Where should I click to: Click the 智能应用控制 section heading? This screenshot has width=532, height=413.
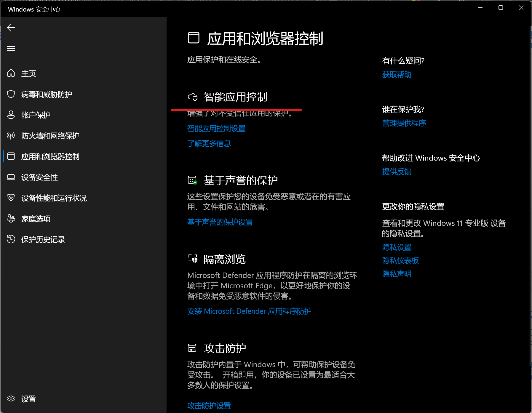(236, 97)
